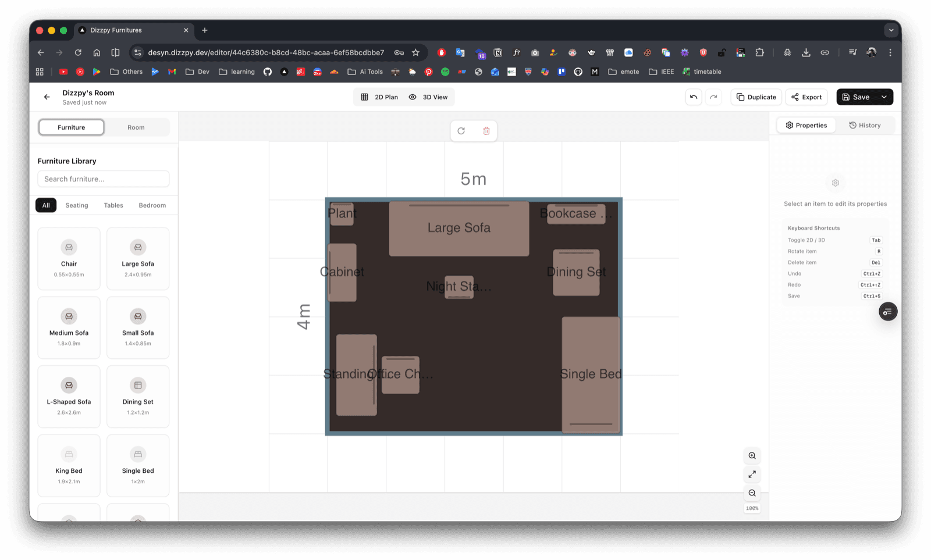Open the Chrome three-dot menu

890,52
